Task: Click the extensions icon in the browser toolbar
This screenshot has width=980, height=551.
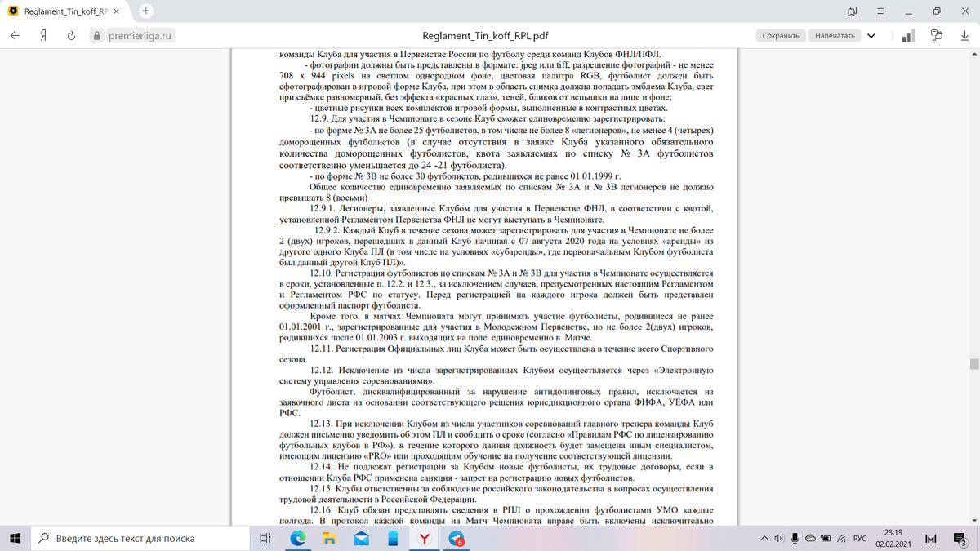Action: point(936,36)
